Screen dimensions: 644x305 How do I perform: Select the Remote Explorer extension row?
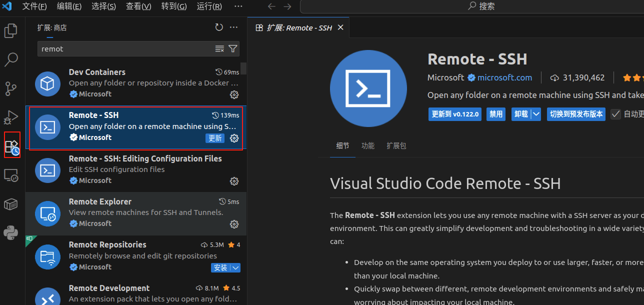pos(135,213)
